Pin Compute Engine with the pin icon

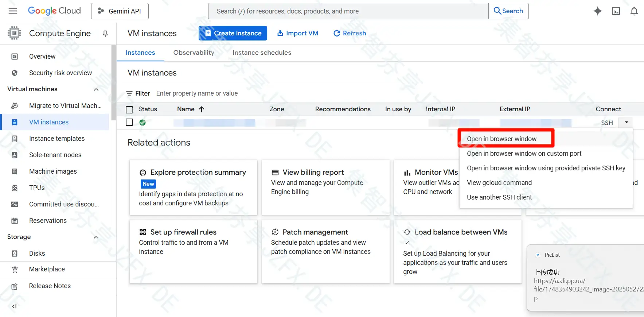click(x=105, y=34)
